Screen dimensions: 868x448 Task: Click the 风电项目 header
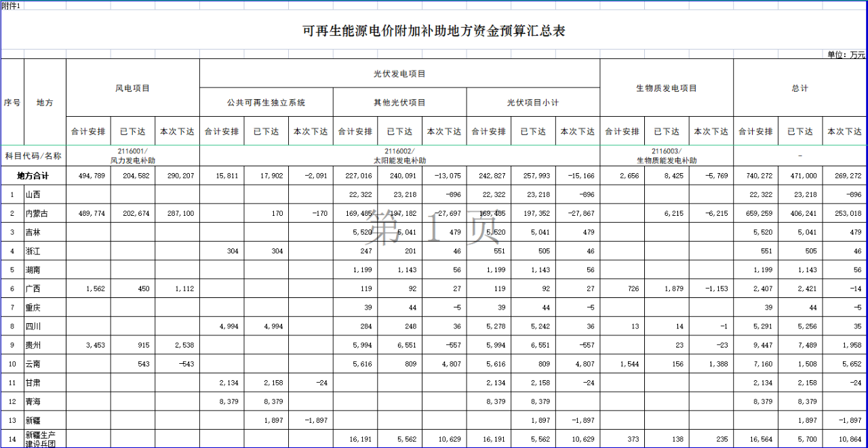click(x=132, y=88)
